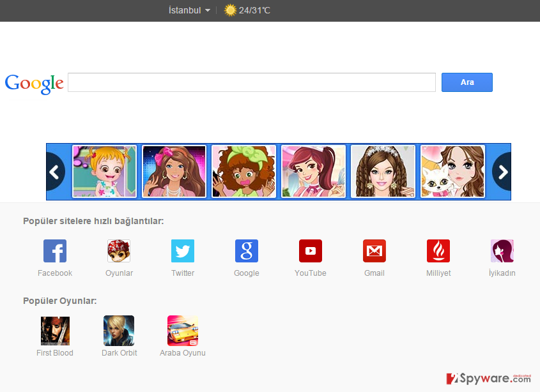
Task: Open the Gmail envelope icon
Action: coord(374,251)
